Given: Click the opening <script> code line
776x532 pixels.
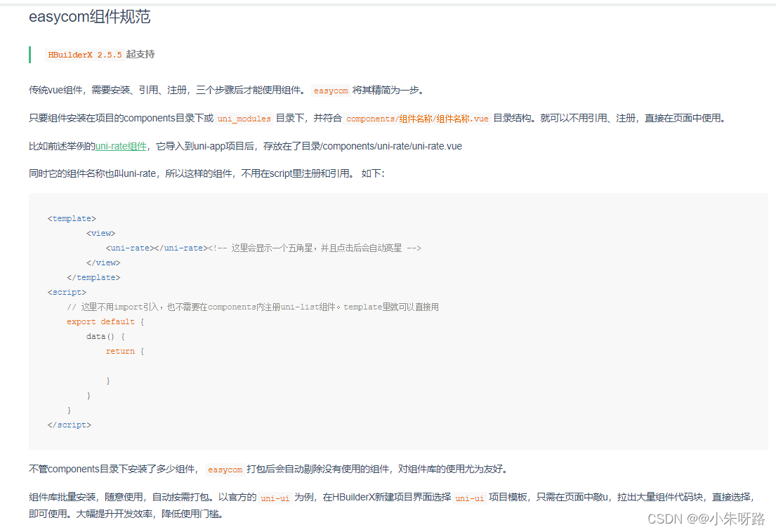Looking at the screenshot, I should [x=67, y=292].
